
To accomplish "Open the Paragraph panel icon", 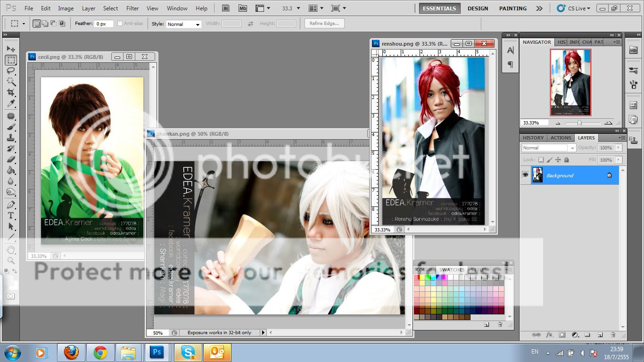I will 510,65.
